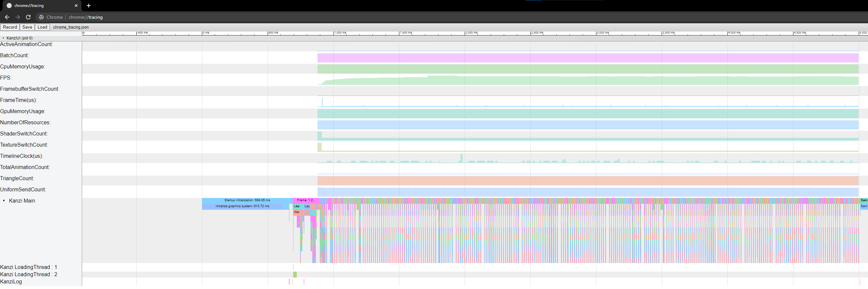Select the CpuMemoryUsage counter label
This screenshot has width=868, height=289.
coord(23,67)
